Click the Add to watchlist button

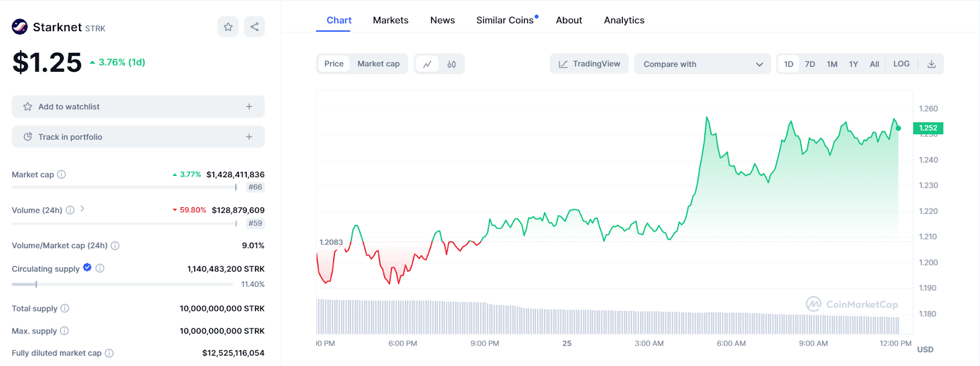coord(138,106)
